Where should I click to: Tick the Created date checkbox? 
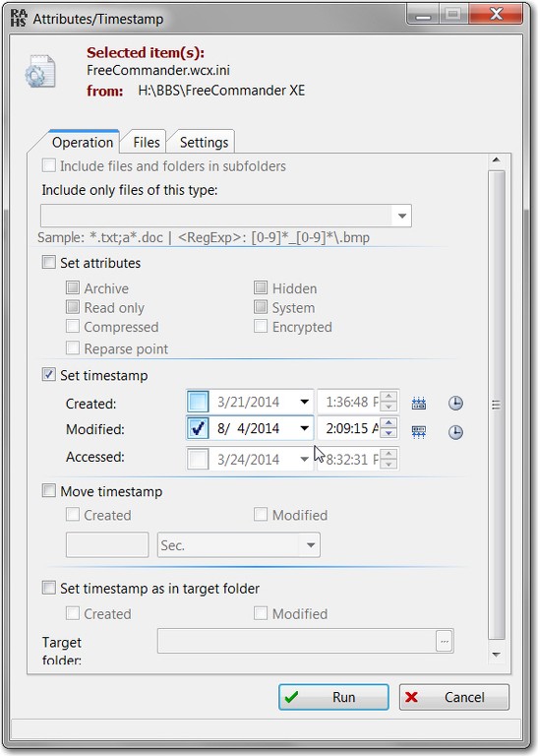pyautogui.click(x=198, y=402)
